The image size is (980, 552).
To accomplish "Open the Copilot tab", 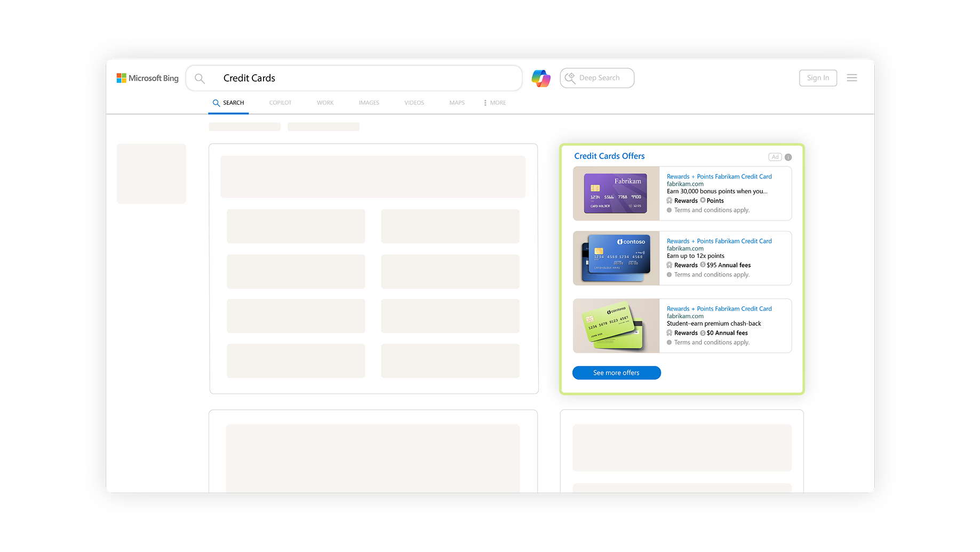I will 280,102.
